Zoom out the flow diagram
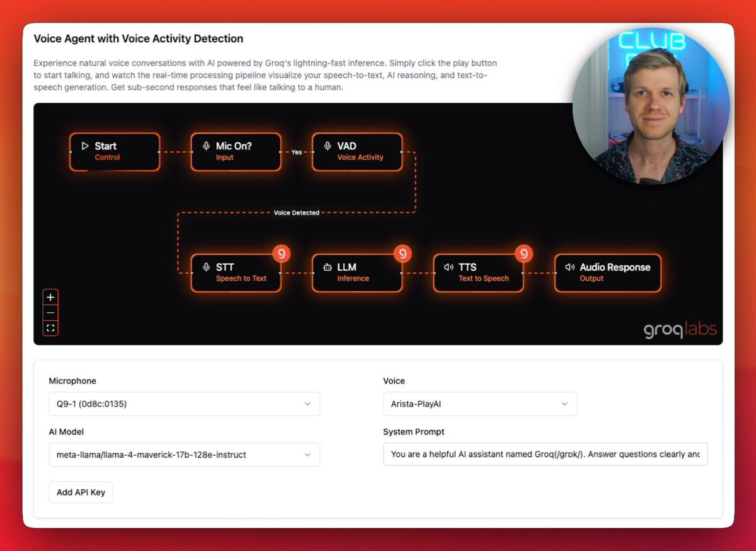 pos(50,312)
